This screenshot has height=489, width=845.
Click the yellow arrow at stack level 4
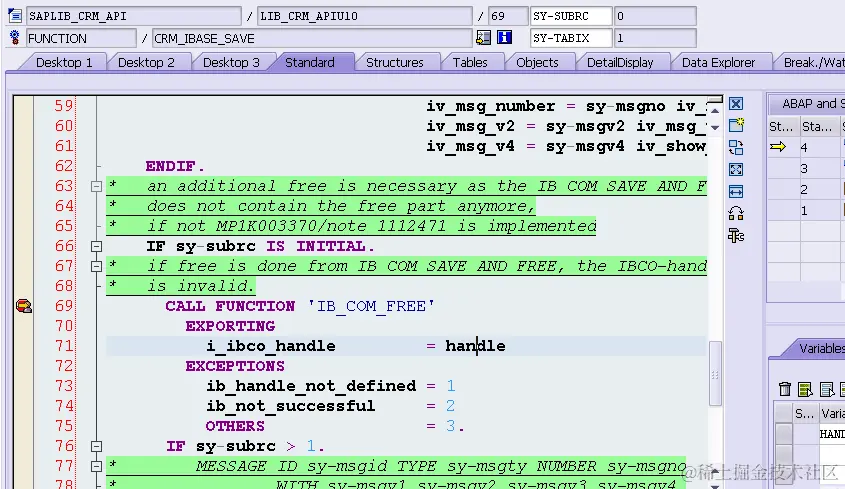(778, 147)
